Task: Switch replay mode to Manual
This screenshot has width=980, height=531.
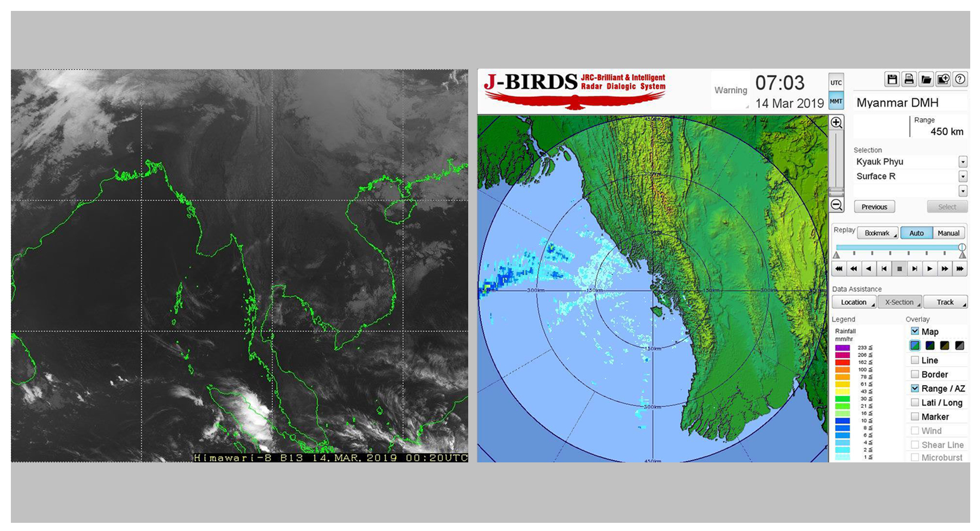Action: click(x=948, y=233)
